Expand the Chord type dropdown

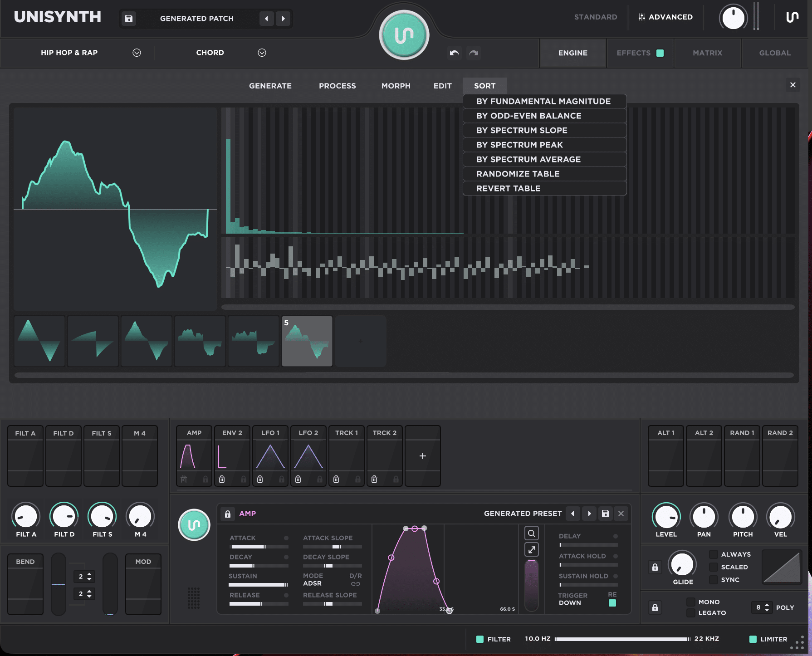click(x=262, y=53)
